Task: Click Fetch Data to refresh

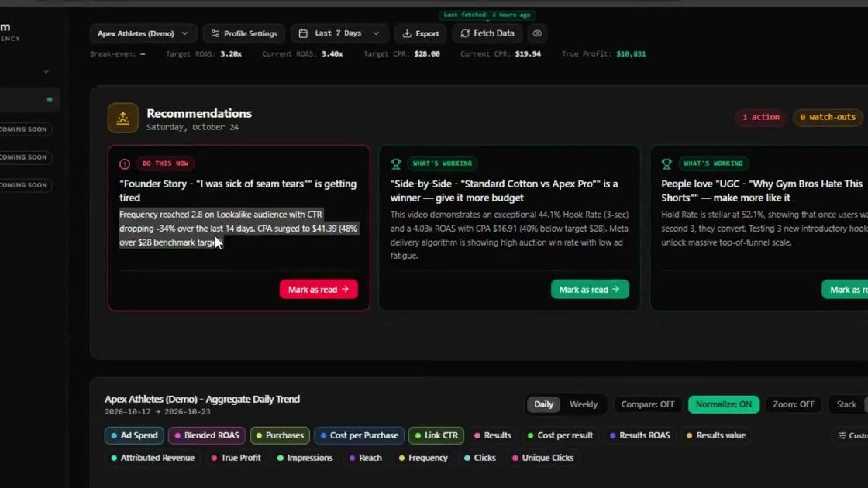Action: pos(487,33)
